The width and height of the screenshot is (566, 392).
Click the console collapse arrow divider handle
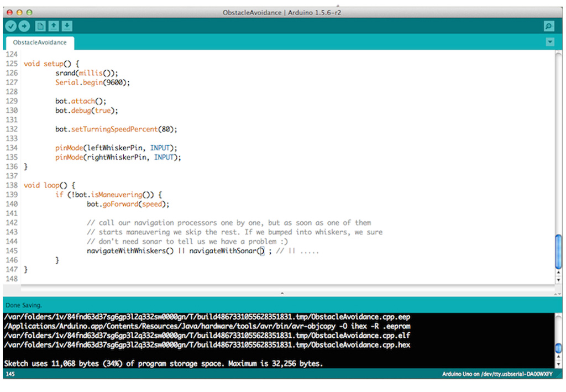tap(282, 294)
